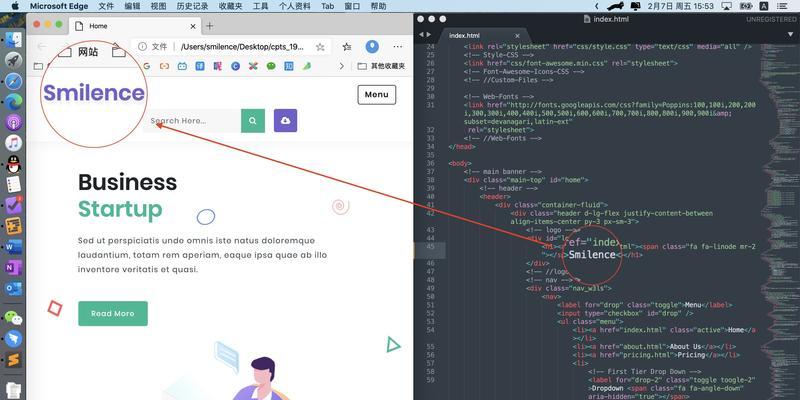
Task: Click the purple cloud download button
Action: tap(285, 121)
